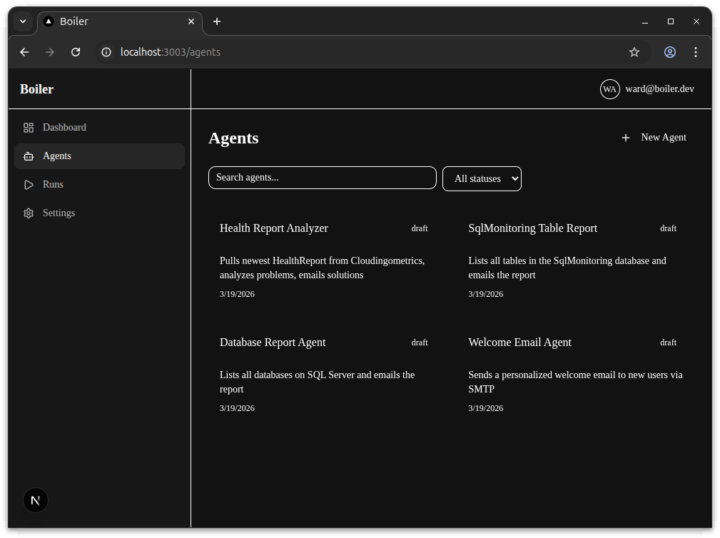Open the Welcome Email Agent card
Screen dimensions: 720x538
coord(572,372)
